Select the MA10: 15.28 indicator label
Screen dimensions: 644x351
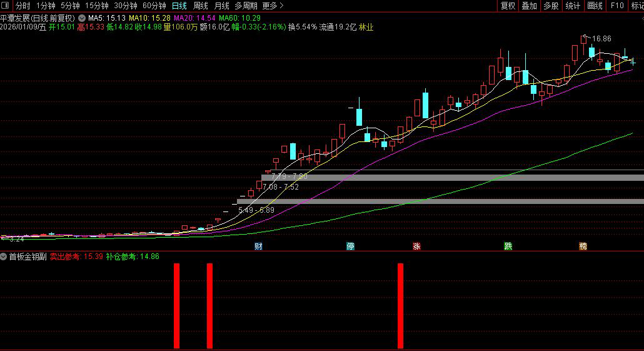[x=149, y=18]
